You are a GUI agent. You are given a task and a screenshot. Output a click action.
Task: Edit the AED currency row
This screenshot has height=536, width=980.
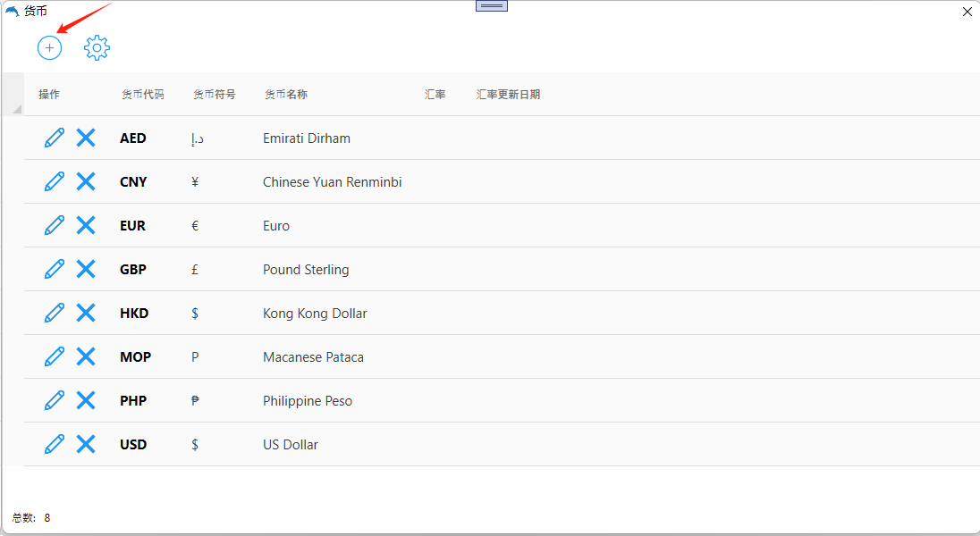tap(55, 138)
